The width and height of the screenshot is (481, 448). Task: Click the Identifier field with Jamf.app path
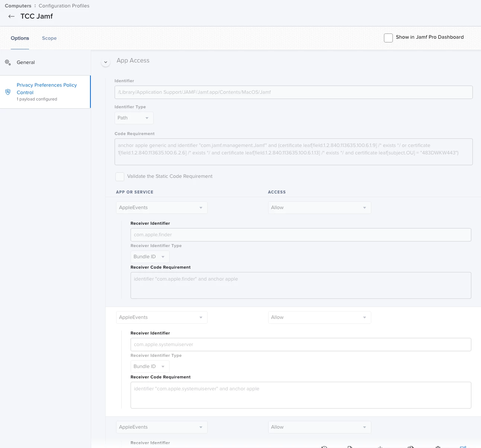point(294,92)
